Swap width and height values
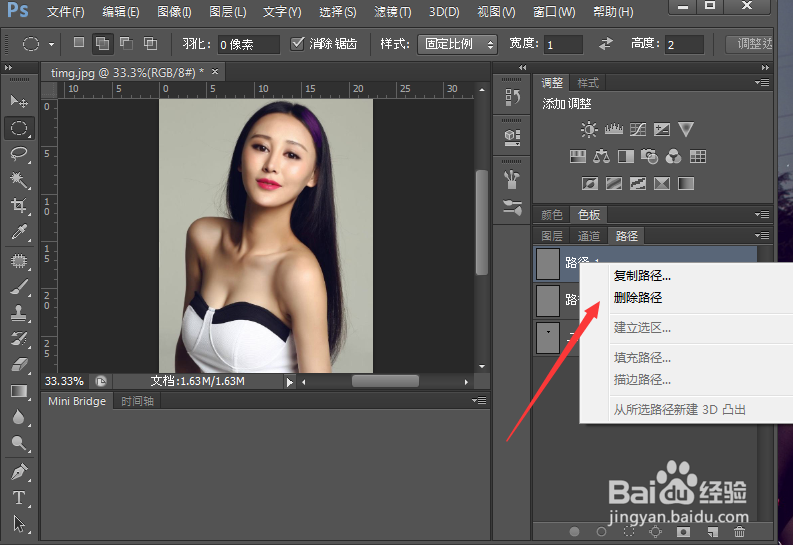The height and width of the screenshot is (545, 793). 605,44
